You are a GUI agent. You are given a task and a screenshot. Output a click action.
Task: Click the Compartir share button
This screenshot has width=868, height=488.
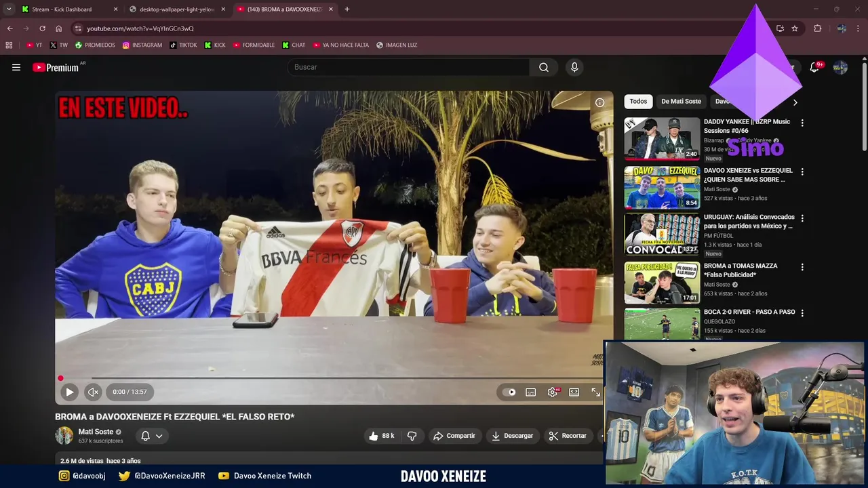tap(454, 436)
